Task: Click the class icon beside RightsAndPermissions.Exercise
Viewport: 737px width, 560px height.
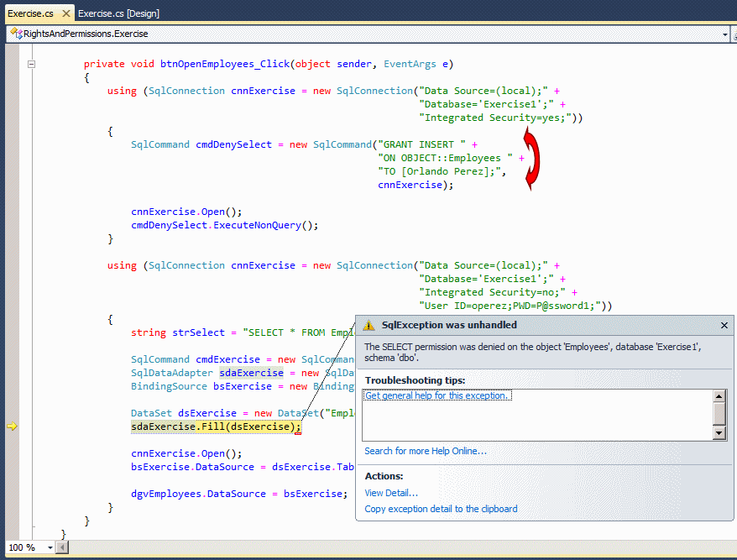Action: [16, 34]
